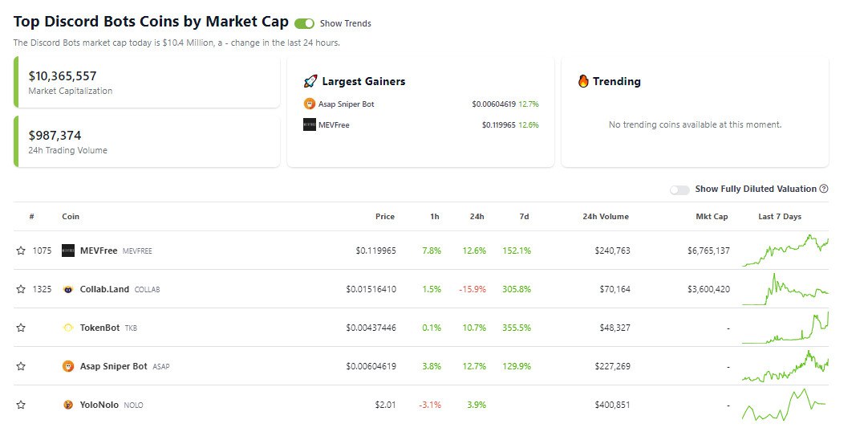Click the star beside TokenBot
This screenshot has width=868, height=436.
[x=21, y=328]
